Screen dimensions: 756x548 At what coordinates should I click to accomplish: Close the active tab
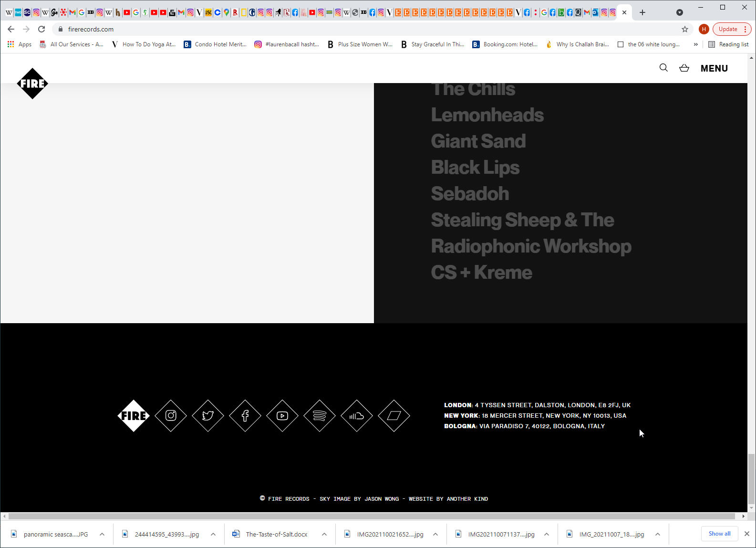(624, 12)
